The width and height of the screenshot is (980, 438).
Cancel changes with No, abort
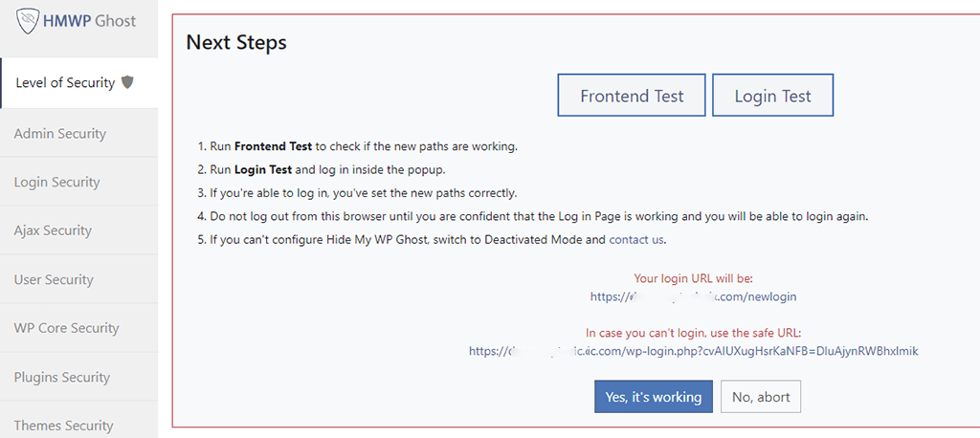pyautogui.click(x=761, y=397)
